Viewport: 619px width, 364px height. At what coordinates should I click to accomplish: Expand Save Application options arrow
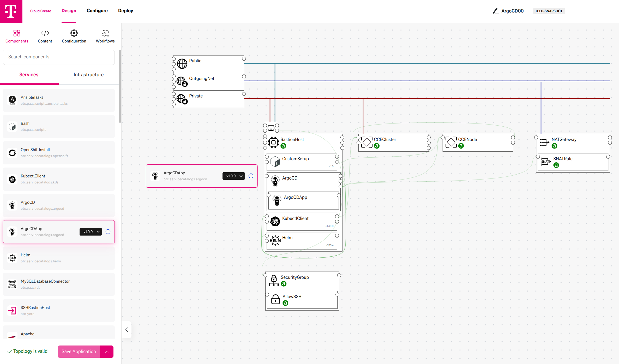coord(107,352)
